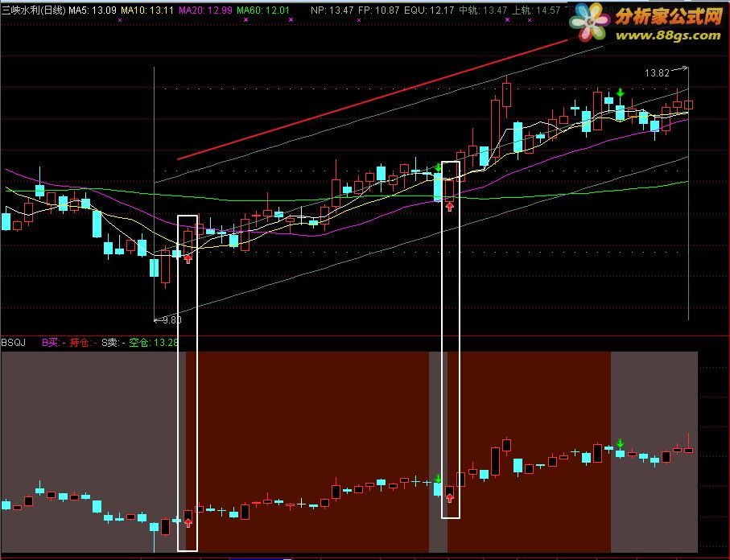Click the S卖 legend label
Viewport: 730px width, 560px height.
coord(113,343)
